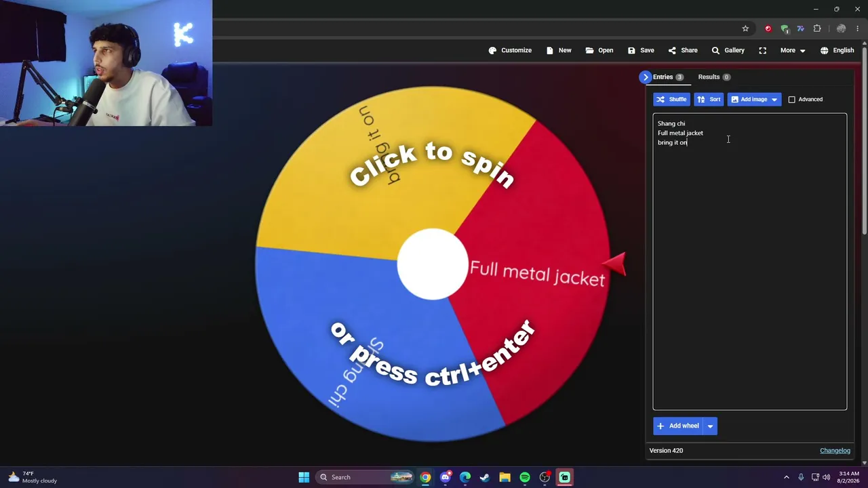Change language from English
Screen dimensions: 868x488
(837, 50)
